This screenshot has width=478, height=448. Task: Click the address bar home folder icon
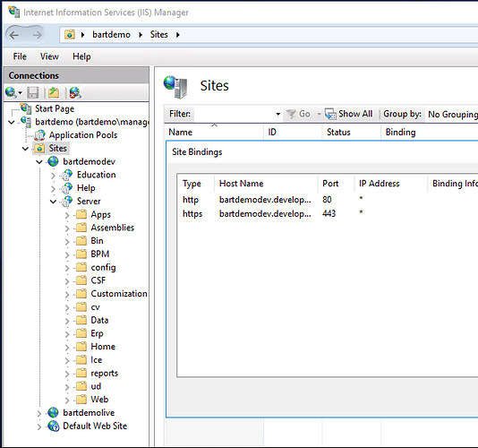70,34
